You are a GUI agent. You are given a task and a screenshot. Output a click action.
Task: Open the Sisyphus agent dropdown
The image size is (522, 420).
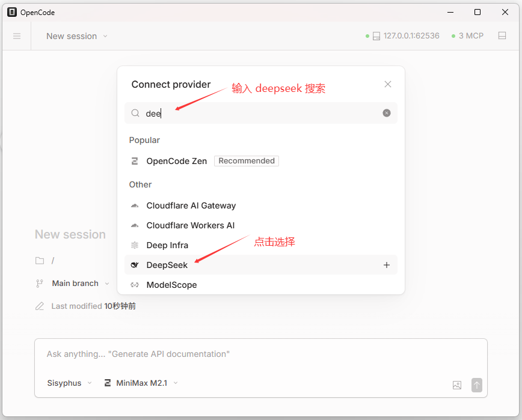[x=70, y=383]
